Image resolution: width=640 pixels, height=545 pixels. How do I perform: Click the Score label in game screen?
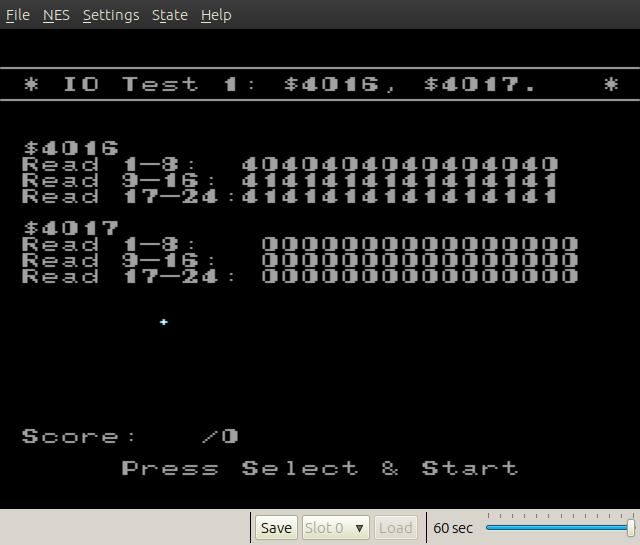(70, 437)
